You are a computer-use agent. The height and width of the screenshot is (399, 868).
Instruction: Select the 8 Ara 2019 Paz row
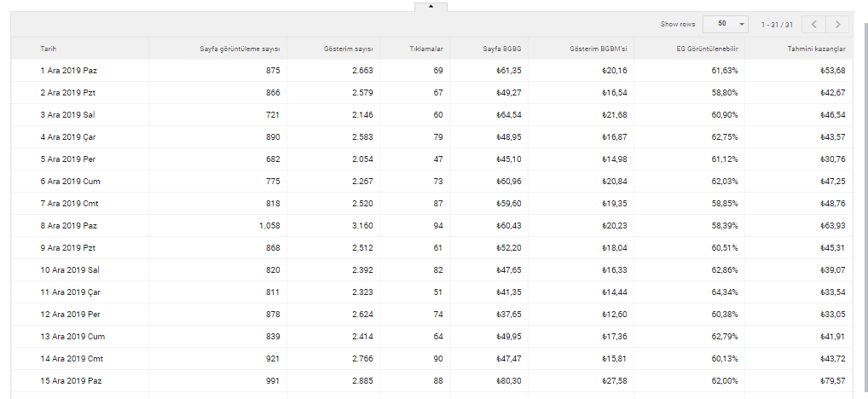tap(69, 225)
